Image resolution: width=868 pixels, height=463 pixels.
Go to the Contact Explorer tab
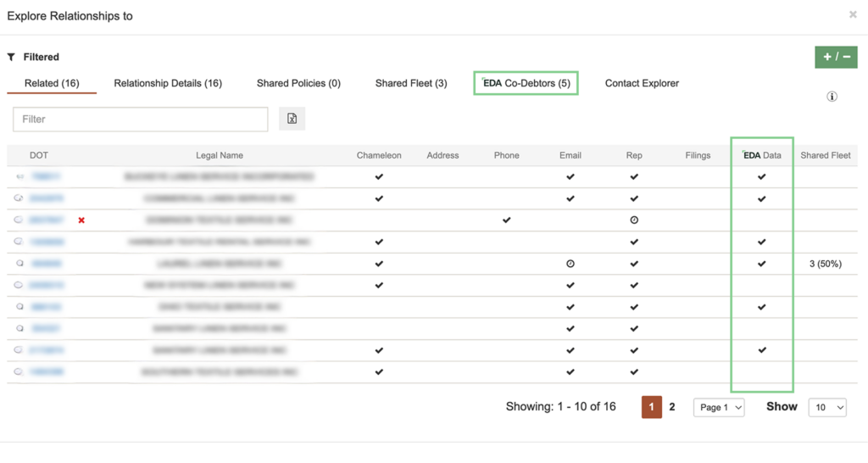[642, 83]
